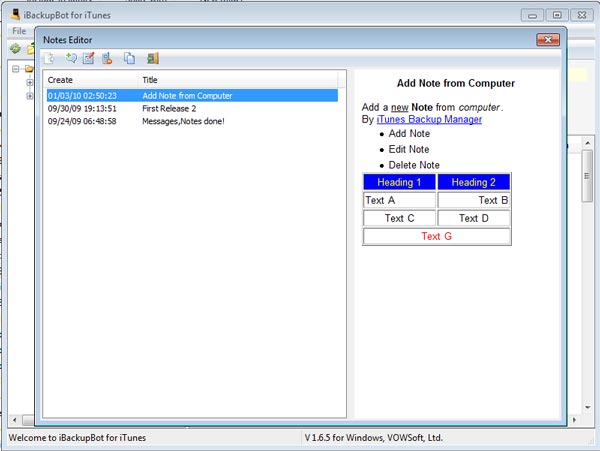The width and height of the screenshot is (600, 451).
Task: Open the File menu
Action: [19, 31]
